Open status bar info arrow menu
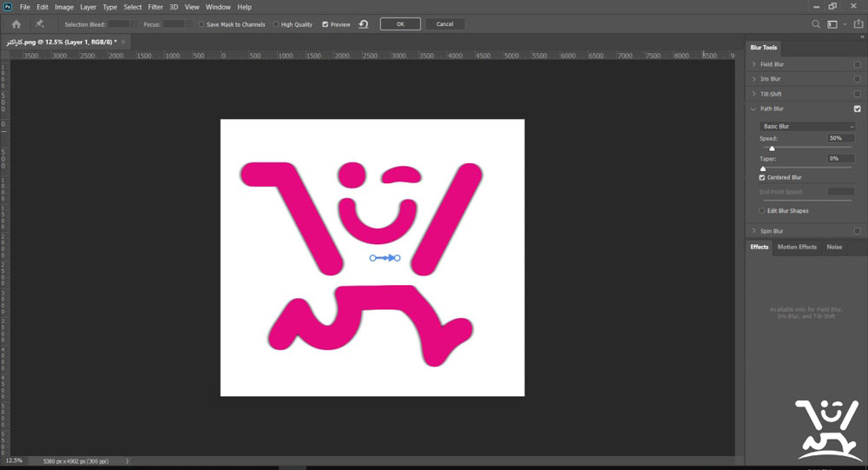 127,461
